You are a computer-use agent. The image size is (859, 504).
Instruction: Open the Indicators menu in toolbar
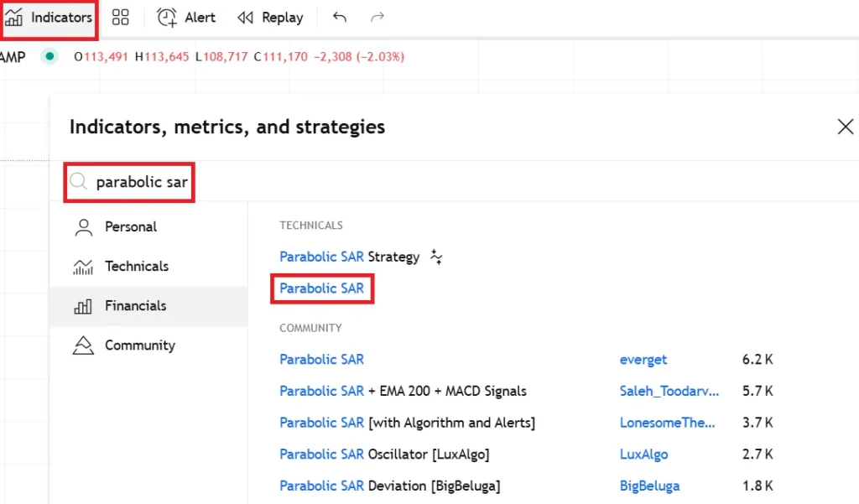tap(49, 18)
